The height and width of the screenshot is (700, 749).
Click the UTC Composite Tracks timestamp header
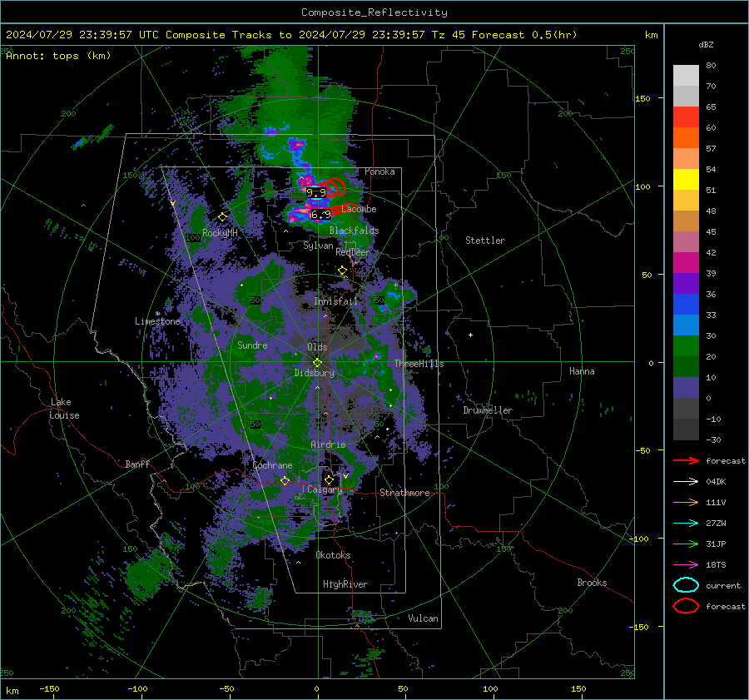pyautogui.click(x=291, y=35)
